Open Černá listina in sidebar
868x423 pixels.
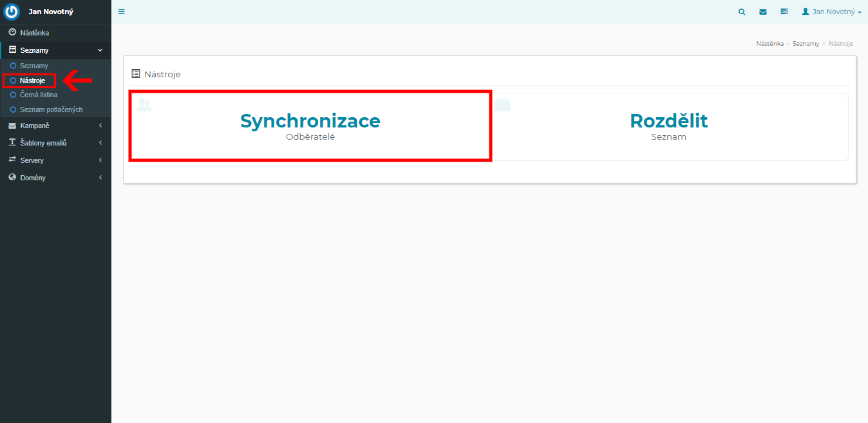tap(38, 95)
